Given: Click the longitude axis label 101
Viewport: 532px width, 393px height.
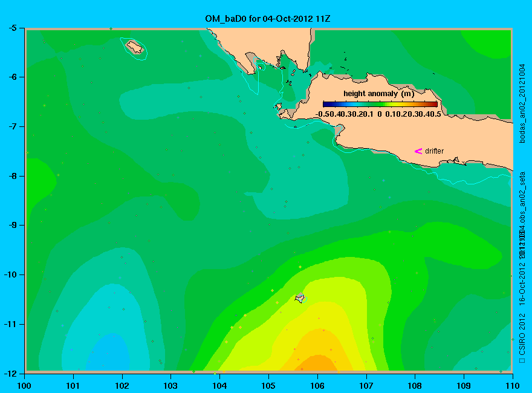Looking at the screenshot, I should (73, 386).
